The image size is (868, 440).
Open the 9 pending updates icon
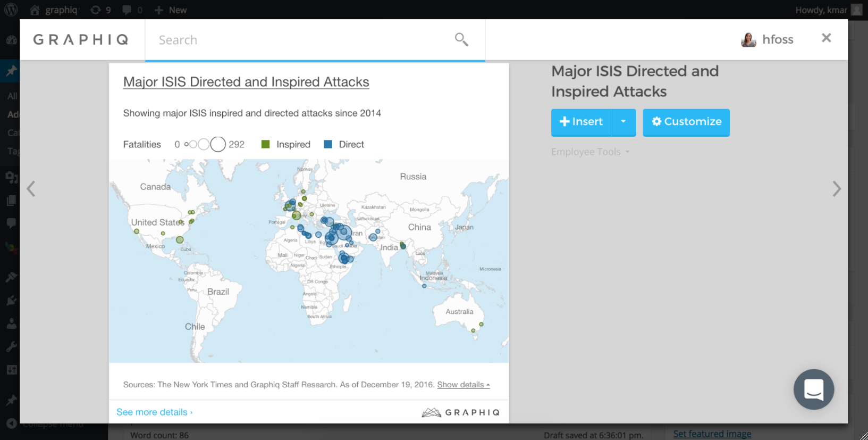tap(100, 10)
